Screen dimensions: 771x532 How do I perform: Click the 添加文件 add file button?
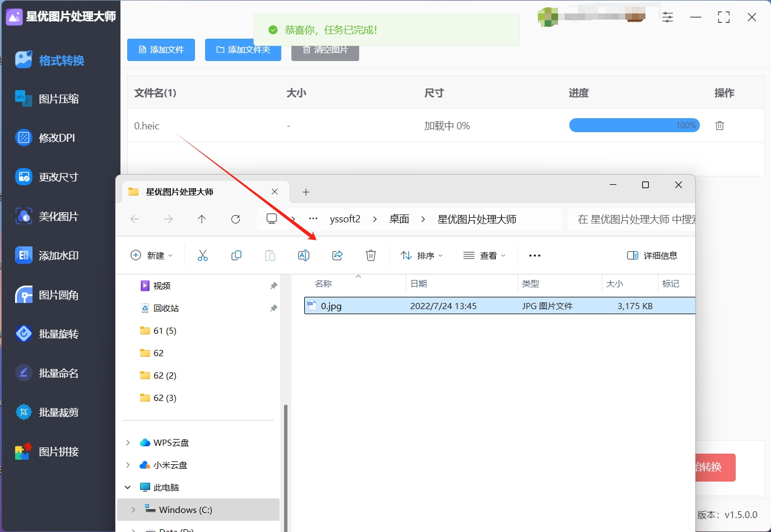click(161, 50)
